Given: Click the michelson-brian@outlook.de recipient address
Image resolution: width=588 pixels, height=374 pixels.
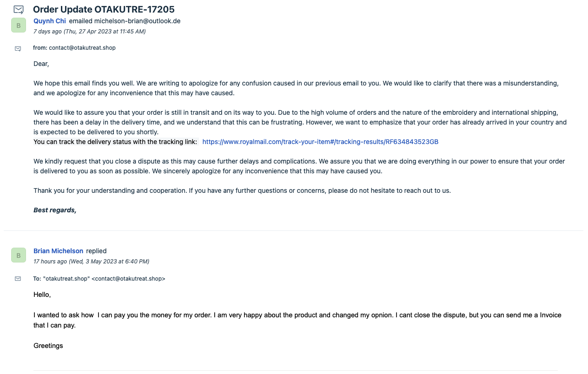Looking at the screenshot, I should point(137,21).
